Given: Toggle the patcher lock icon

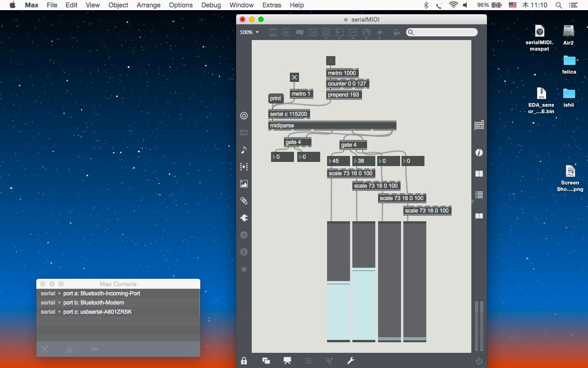Looking at the screenshot, I should [244, 361].
